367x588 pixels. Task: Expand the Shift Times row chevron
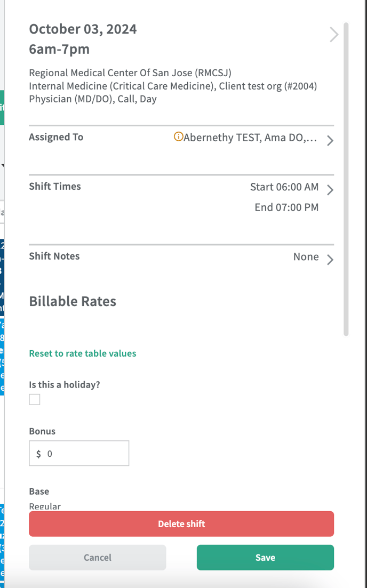330,190
